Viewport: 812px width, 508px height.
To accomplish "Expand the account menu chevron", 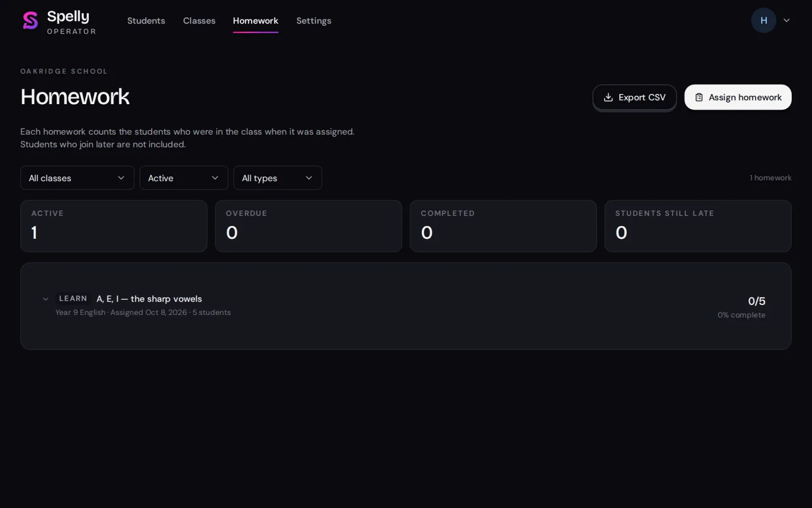I will [x=787, y=20].
